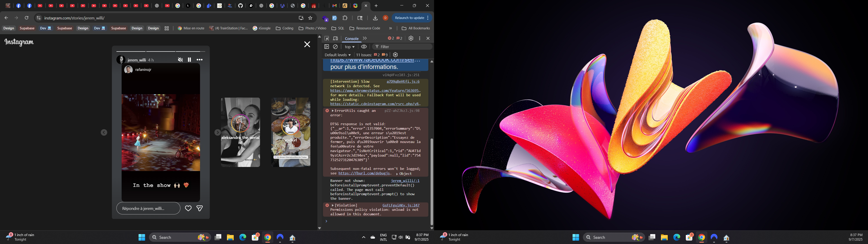The image size is (868, 244).
Task: Expand the ErrorUtils caught an error entry
Action: point(333,110)
